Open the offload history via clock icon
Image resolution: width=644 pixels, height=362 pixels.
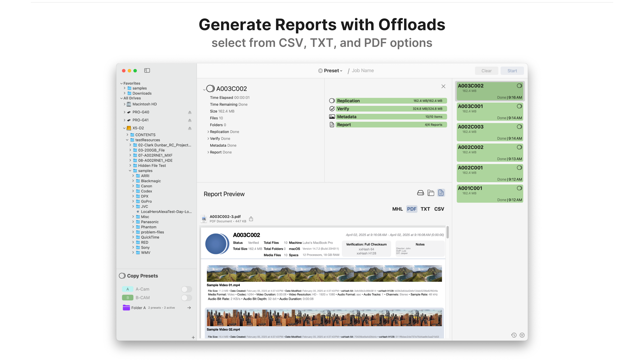click(x=514, y=335)
